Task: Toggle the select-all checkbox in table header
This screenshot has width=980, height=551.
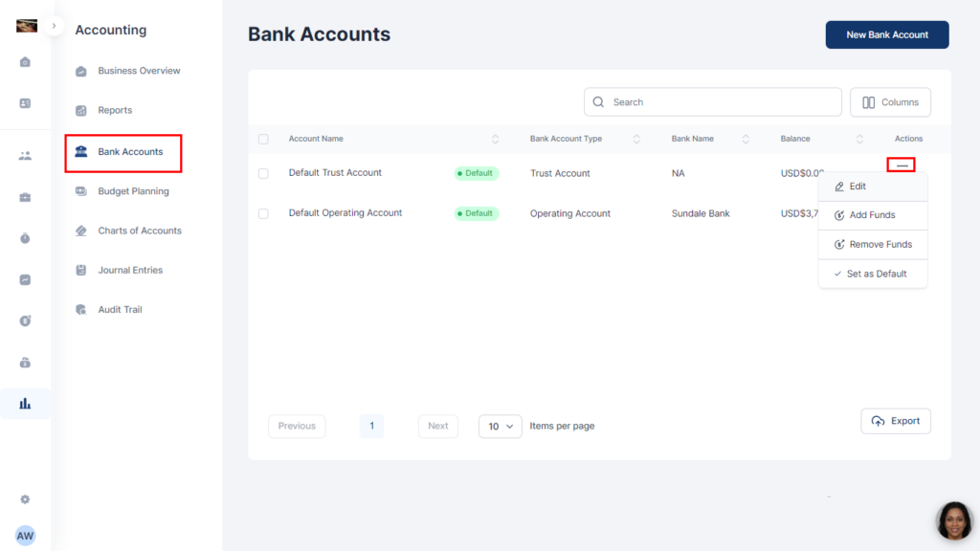Action: (263, 140)
